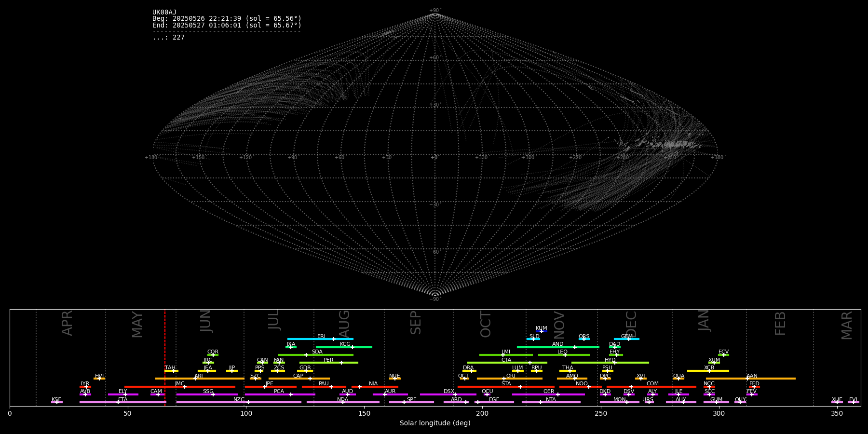The image size is (868, 434).
Task: Click the MON shower label
Action: (620, 400)
